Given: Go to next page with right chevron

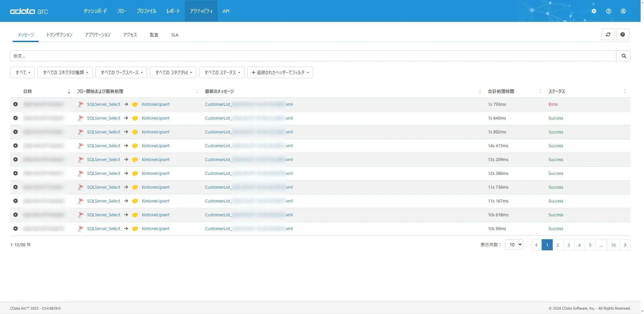Looking at the screenshot, I should click(x=625, y=245).
